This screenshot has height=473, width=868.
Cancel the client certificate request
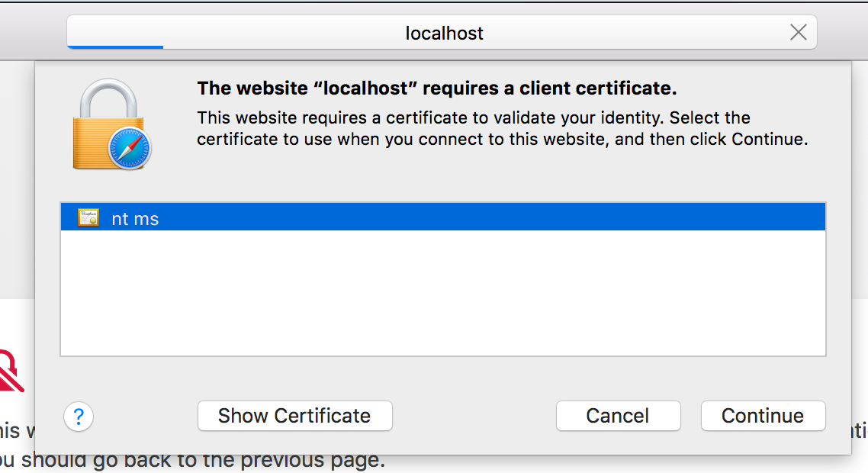pos(618,416)
